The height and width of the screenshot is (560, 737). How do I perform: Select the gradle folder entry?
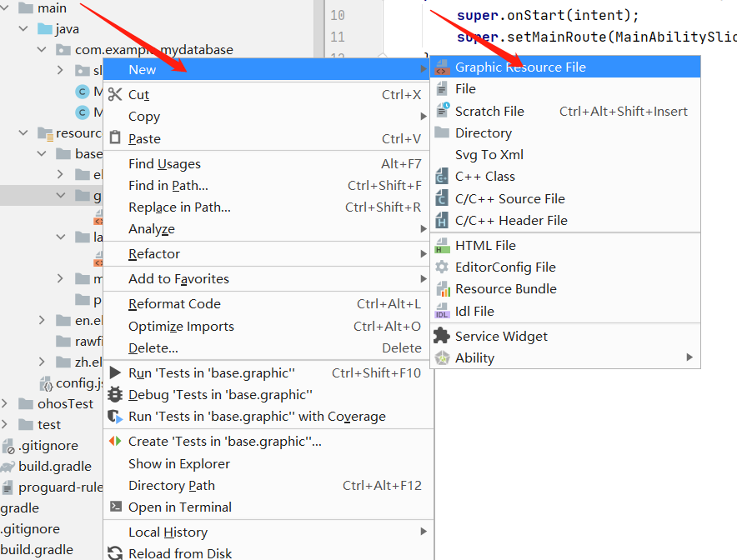pos(20,507)
